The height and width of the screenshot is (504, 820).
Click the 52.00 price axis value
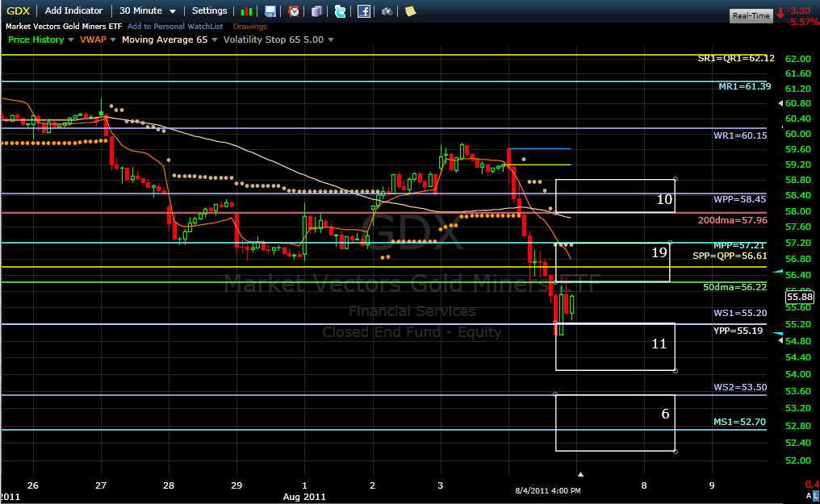[798, 460]
